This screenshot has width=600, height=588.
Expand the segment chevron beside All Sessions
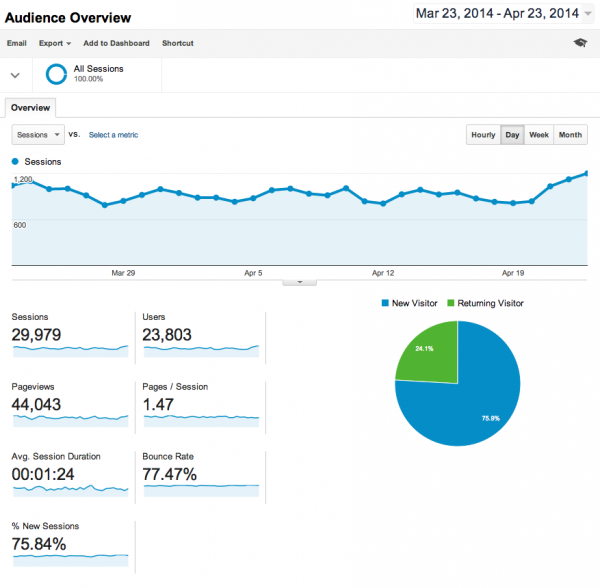pos(16,75)
